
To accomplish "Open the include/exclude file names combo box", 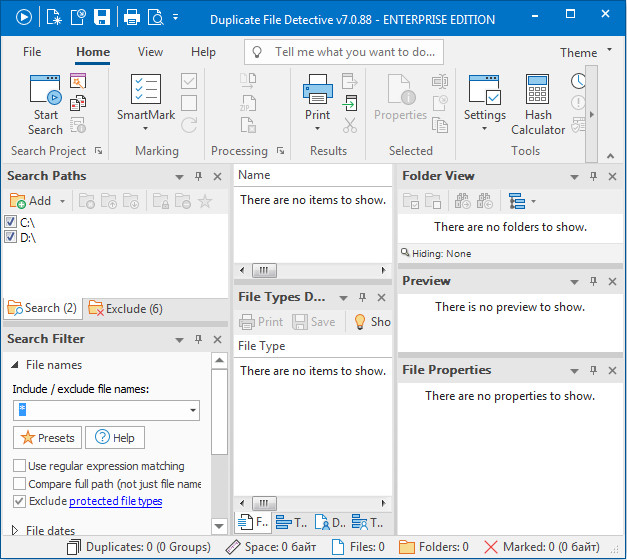I will click(192, 411).
